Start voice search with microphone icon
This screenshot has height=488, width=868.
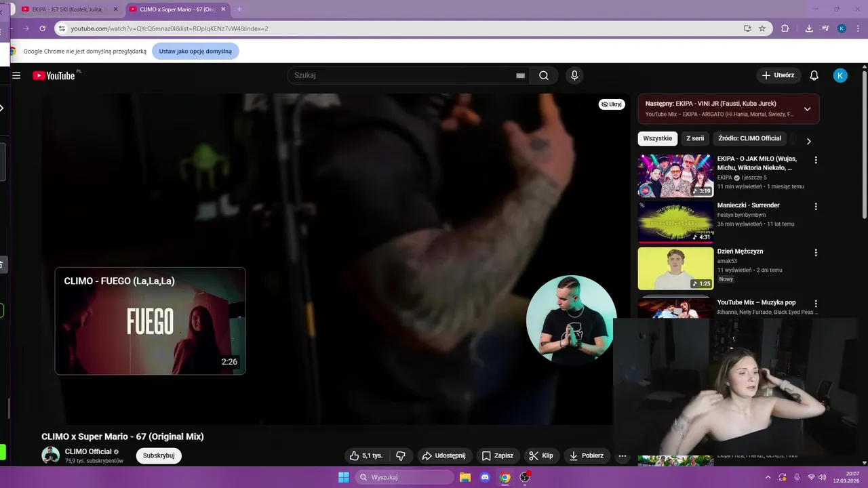click(x=574, y=75)
